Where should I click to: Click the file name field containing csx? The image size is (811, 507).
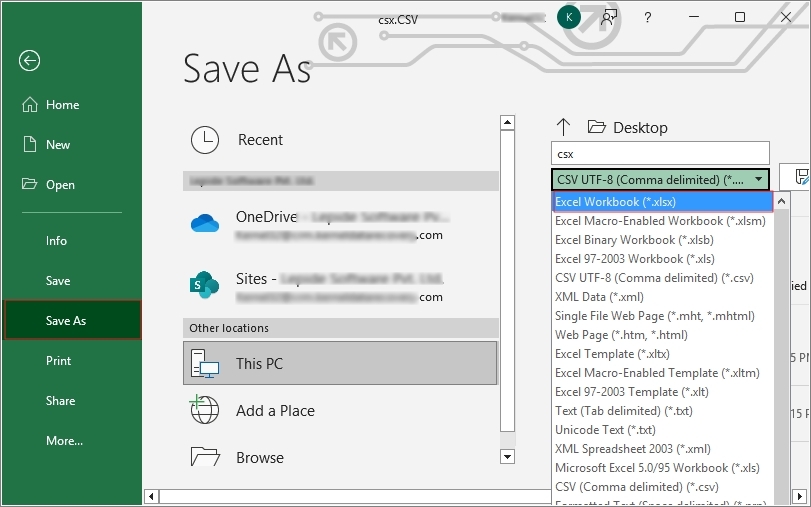(x=660, y=154)
